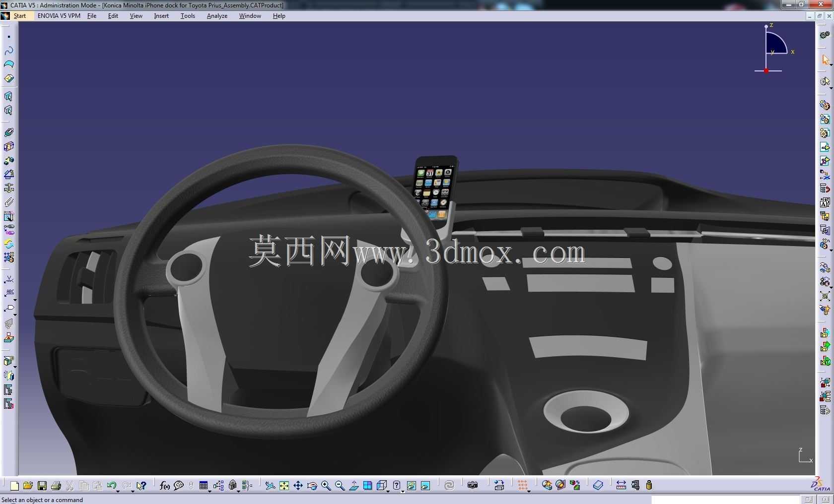Image resolution: width=834 pixels, height=504 pixels.
Task: Open the View menu
Action: [x=136, y=16]
